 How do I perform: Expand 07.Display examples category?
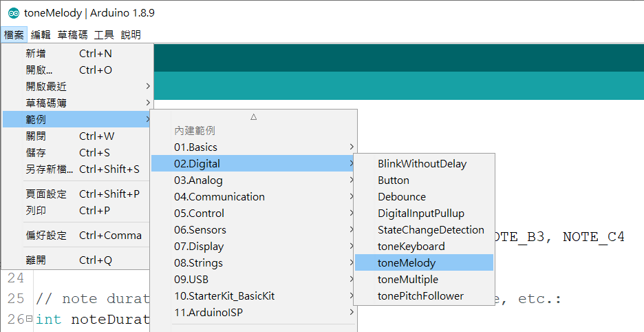click(x=253, y=246)
